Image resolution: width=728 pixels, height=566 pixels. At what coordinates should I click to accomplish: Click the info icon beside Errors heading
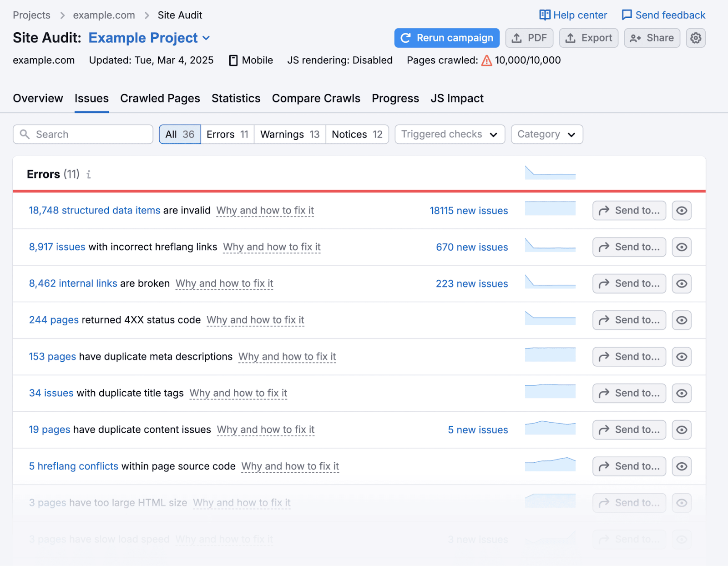89,174
